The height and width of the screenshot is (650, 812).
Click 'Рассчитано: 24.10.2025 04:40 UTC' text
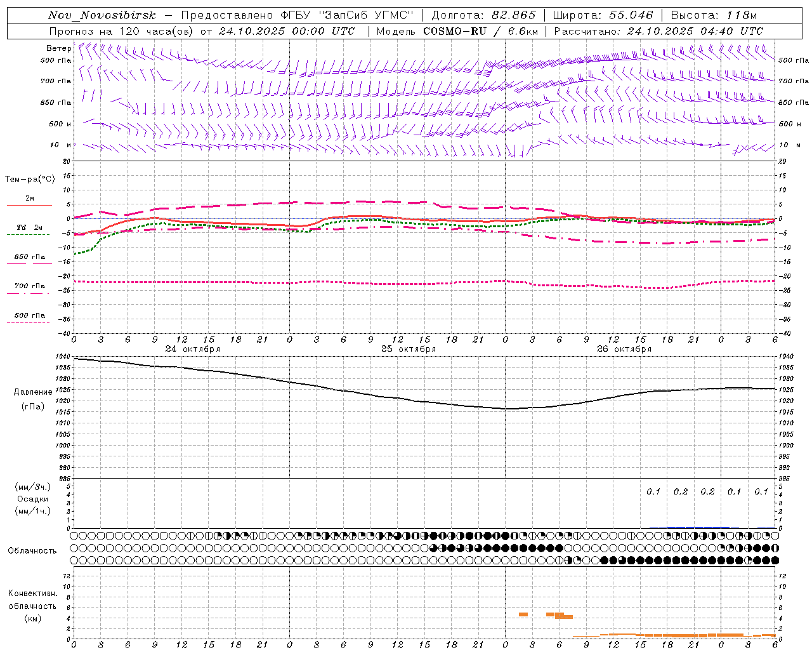pyautogui.click(x=658, y=31)
